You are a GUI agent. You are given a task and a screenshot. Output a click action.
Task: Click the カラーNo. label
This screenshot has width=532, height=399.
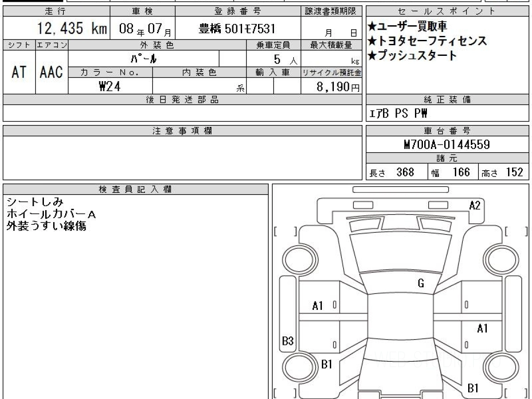[110, 72]
